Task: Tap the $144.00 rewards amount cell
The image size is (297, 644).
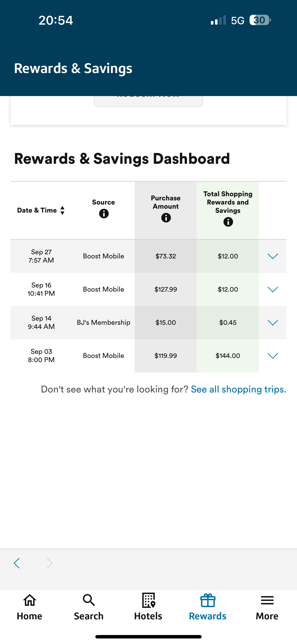Action: point(228,356)
